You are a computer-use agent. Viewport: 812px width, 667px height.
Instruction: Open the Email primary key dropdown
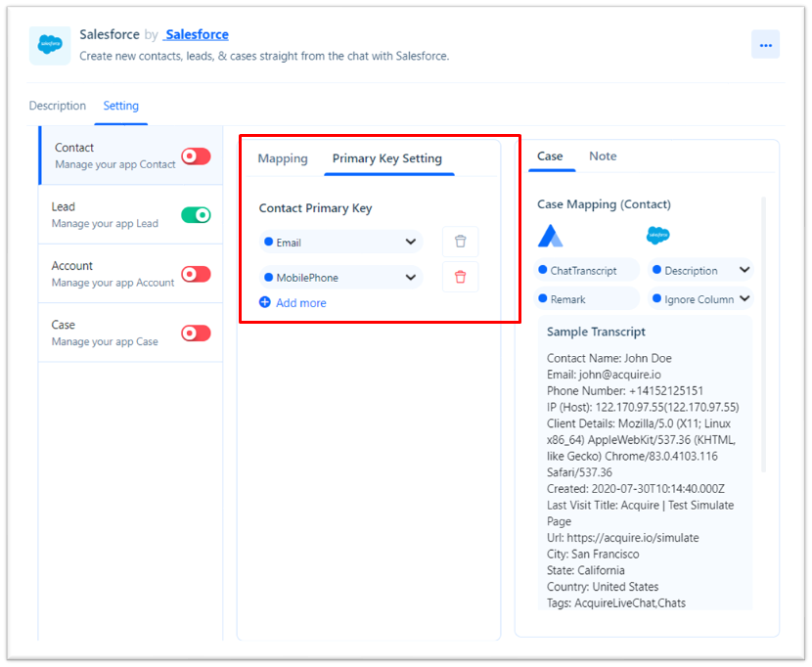tap(341, 242)
